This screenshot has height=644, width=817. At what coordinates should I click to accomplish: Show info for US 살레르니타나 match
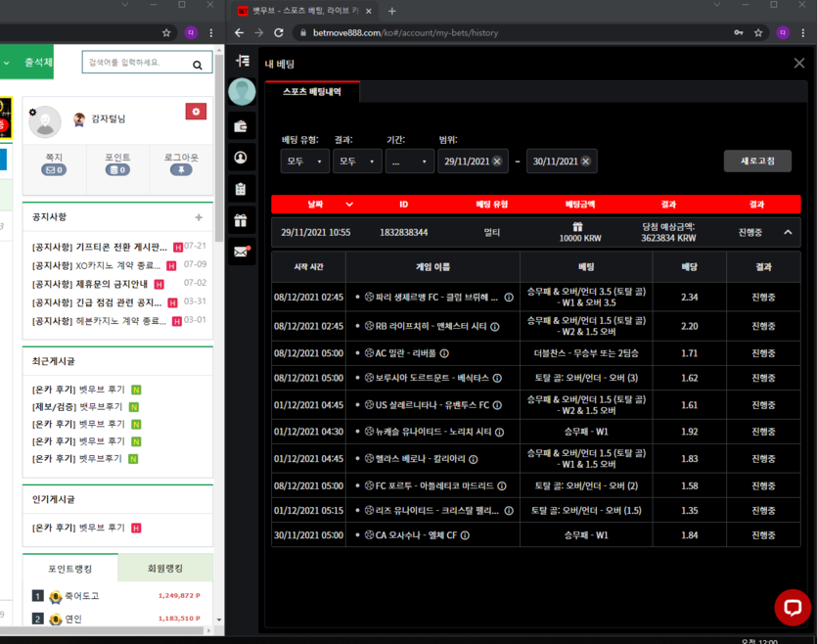pyautogui.click(x=497, y=405)
